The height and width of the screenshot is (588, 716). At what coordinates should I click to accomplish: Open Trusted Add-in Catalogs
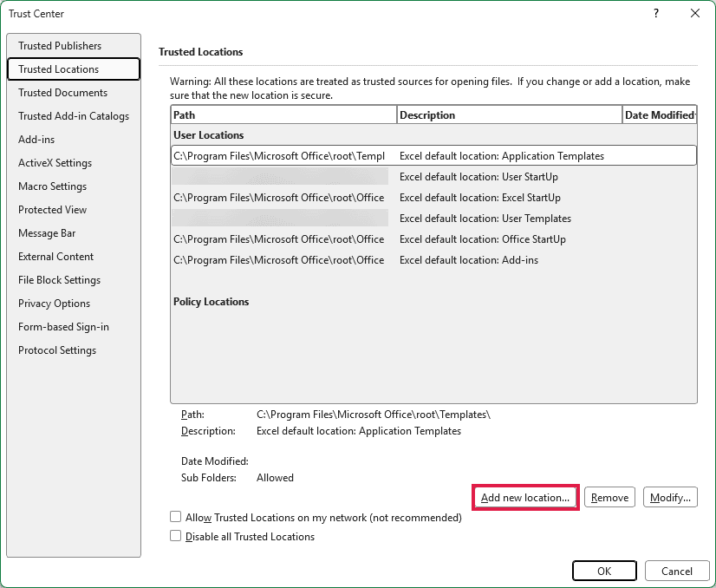(x=74, y=116)
